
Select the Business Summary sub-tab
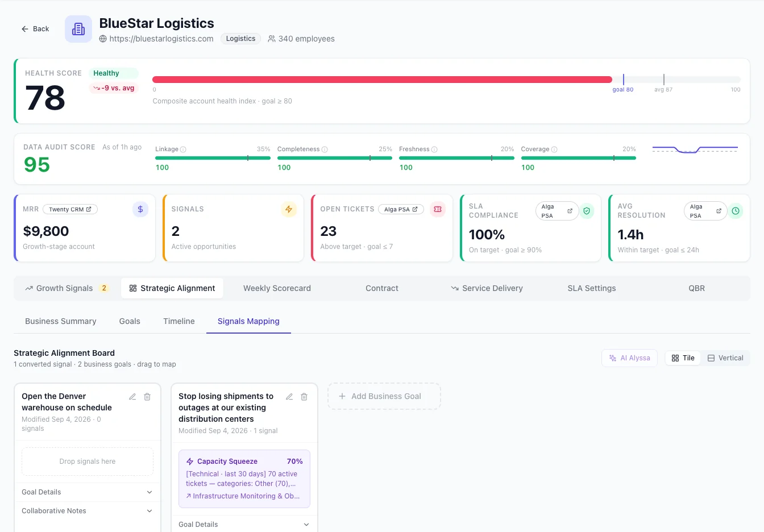(x=61, y=321)
